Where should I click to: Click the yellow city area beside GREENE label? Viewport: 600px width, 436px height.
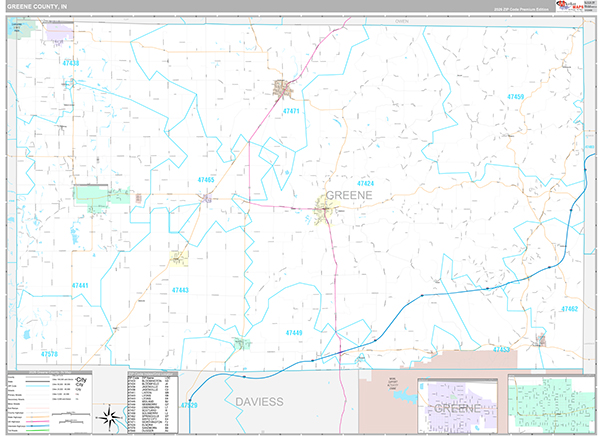coord(326,210)
